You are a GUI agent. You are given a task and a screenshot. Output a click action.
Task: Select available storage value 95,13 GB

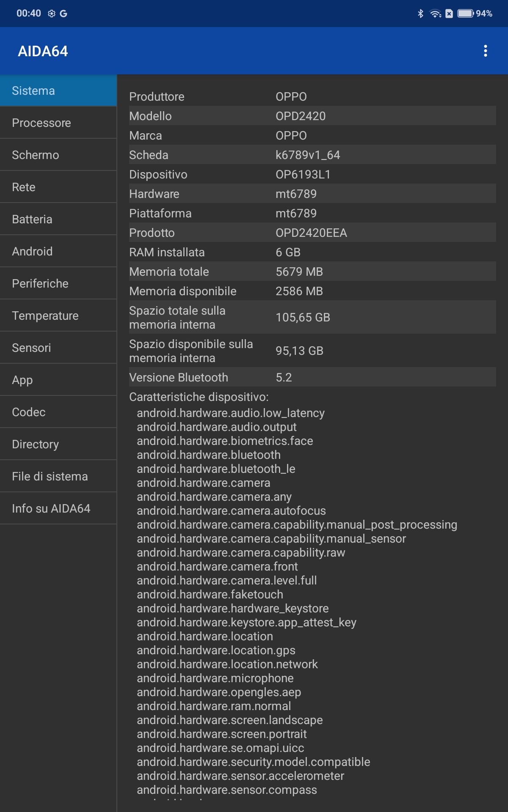(299, 351)
